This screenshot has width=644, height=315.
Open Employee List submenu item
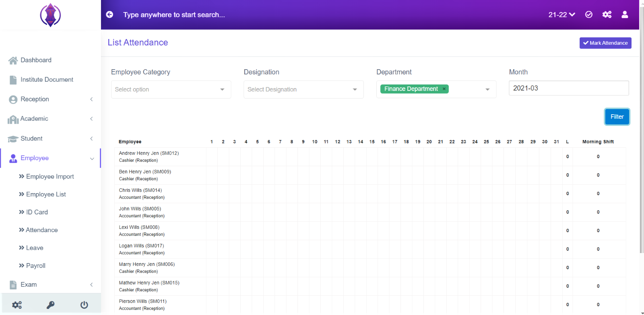(x=46, y=194)
